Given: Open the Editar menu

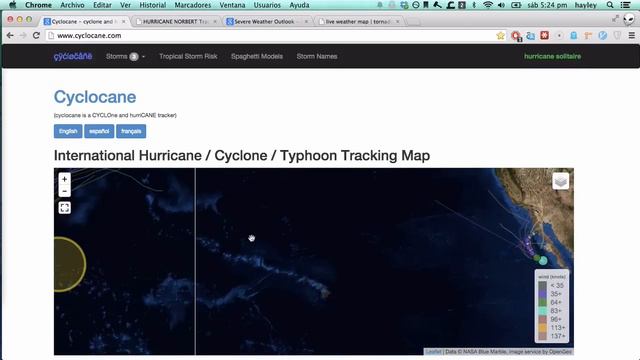Looking at the screenshot, I should pos(102,5).
